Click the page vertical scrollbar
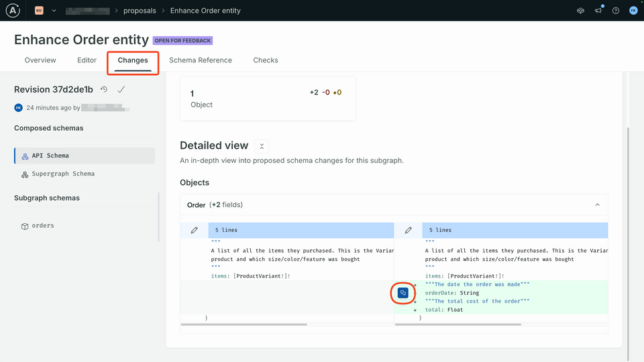This screenshot has height=362, width=644. (627, 244)
